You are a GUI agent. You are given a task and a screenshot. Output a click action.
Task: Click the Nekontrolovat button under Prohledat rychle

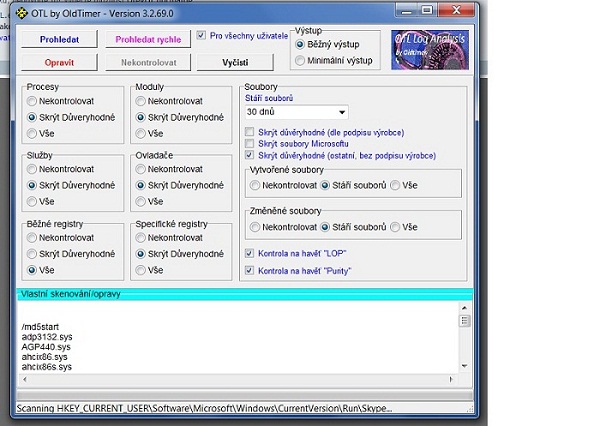[148, 62]
